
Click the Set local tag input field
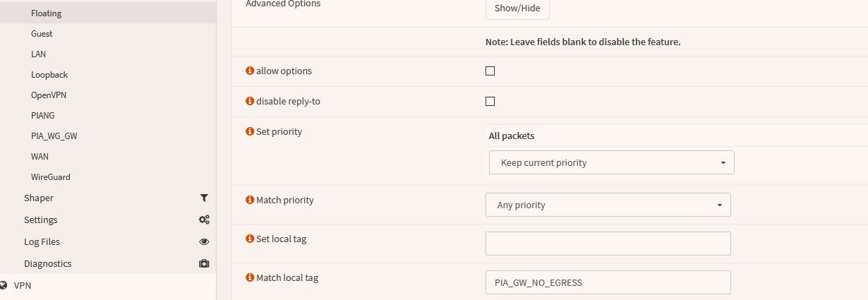pyautogui.click(x=608, y=244)
